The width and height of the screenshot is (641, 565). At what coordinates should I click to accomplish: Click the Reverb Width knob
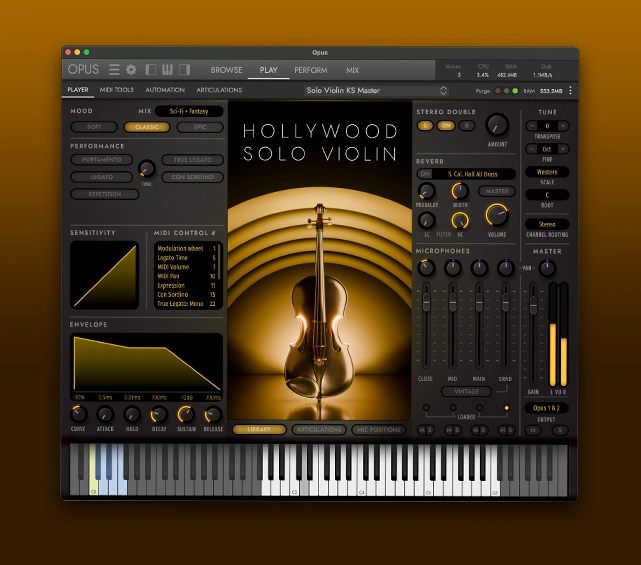coord(460,191)
